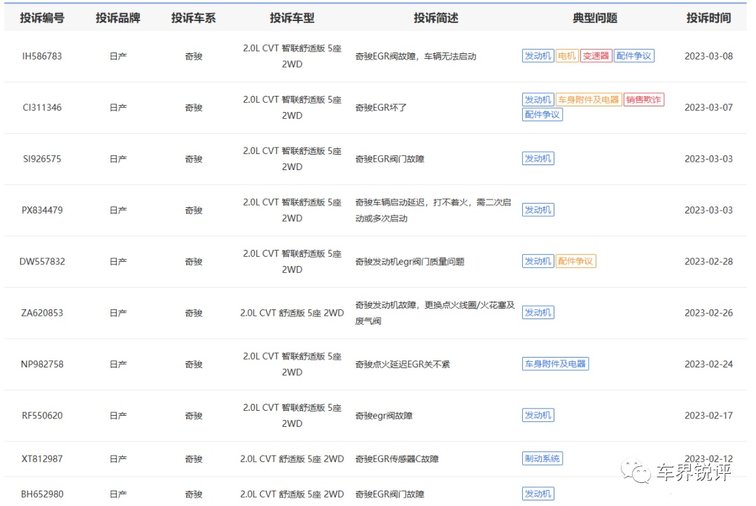Screen dimensions: 756x506
Task: Select the 发动机 tag in row IH586783
Action: (x=538, y=56)
